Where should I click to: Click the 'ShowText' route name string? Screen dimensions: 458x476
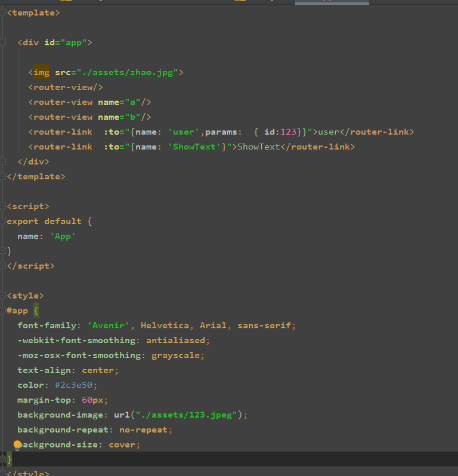point(194,147)
